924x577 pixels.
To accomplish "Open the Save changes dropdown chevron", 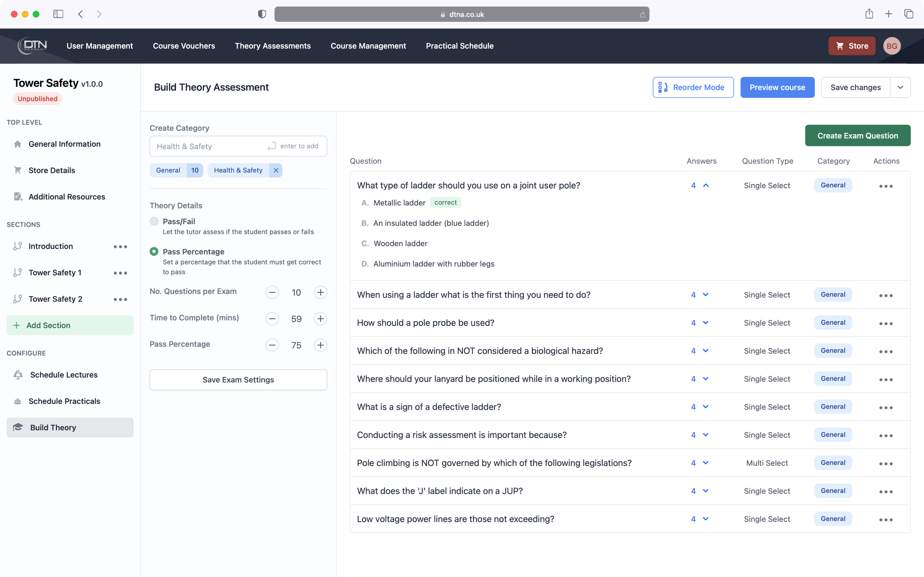I will tap(900, 87).
